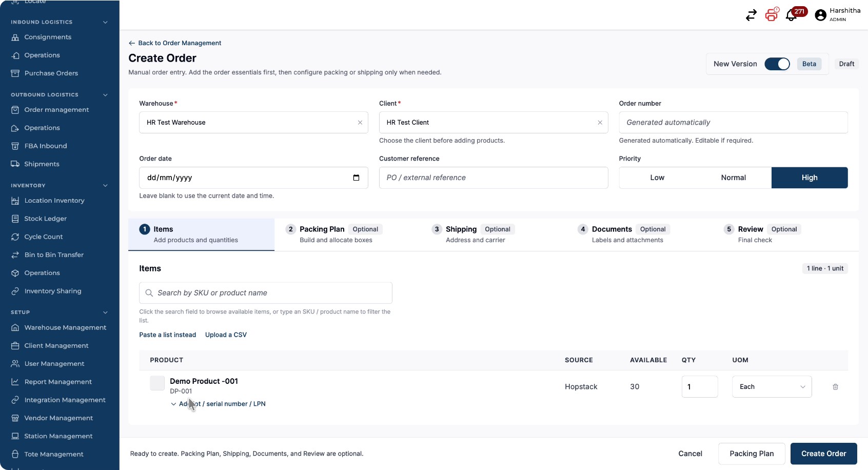868x470 pixels.
Task: Click the swap arrows icon in header
Action: coord(751,15)
